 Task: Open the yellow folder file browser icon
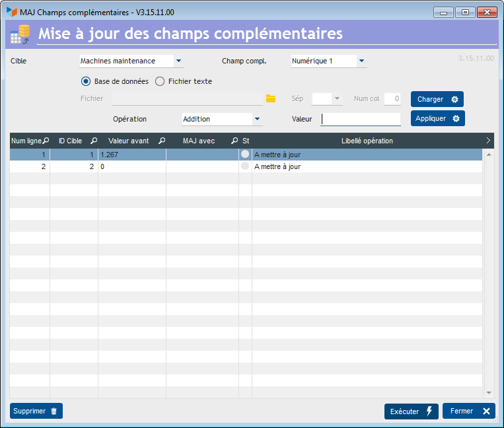(x=271, y=98)
